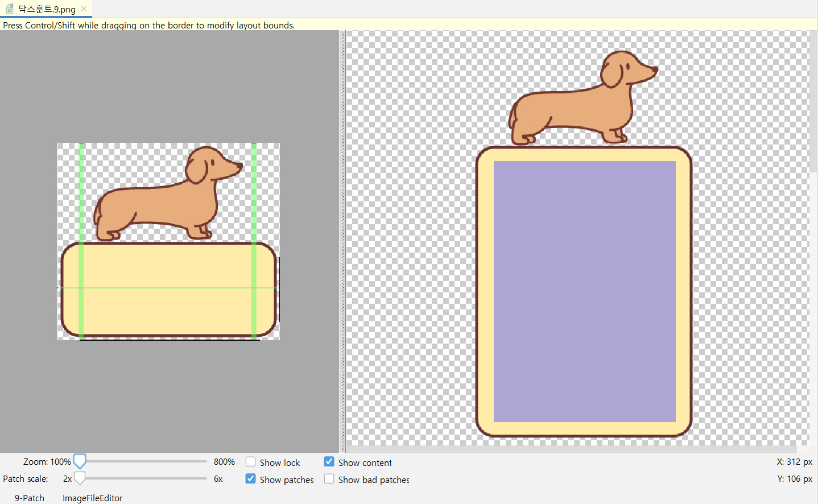818x504 pixels.
Task: Close the 닥스훈트.9.png editor tab
Action: tap(84, 9)
